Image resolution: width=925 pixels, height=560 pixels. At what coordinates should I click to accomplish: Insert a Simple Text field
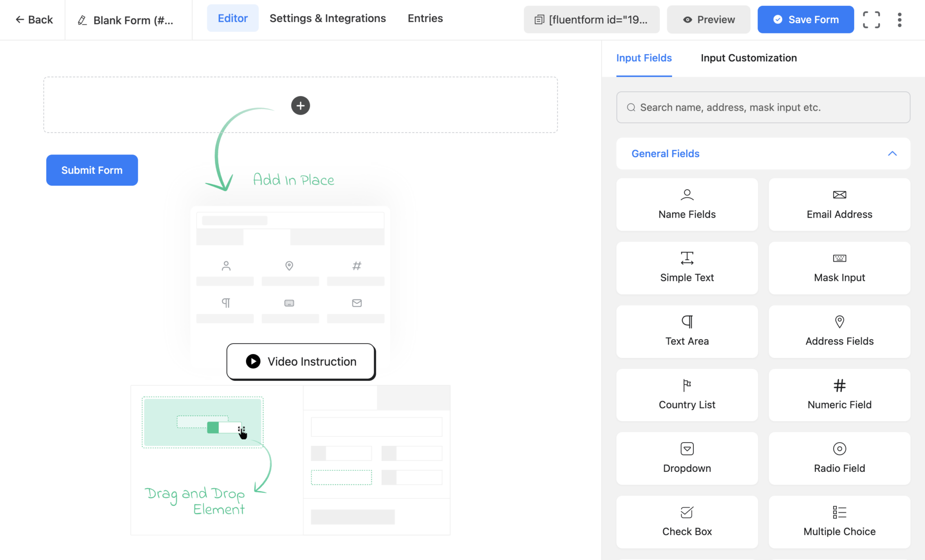click(x=687, y=268)
